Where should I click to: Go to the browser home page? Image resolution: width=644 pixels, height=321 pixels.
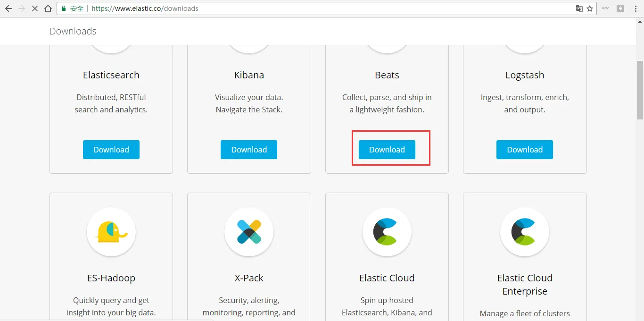click(x=48, y=8)
